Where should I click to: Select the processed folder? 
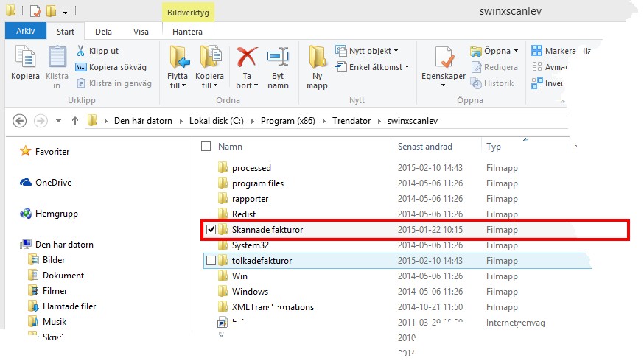(251, 168)
